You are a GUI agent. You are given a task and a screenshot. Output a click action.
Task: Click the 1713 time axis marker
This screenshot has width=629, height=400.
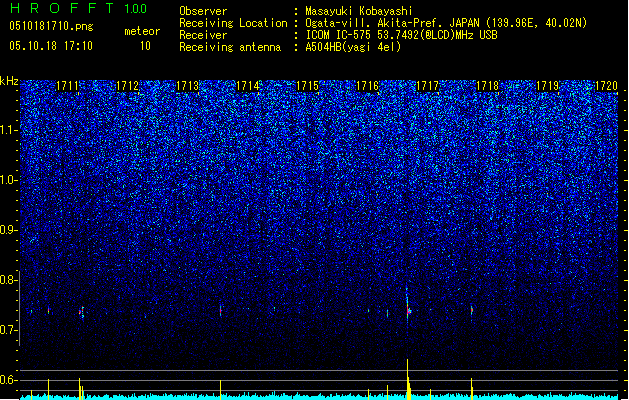[188, 86]
